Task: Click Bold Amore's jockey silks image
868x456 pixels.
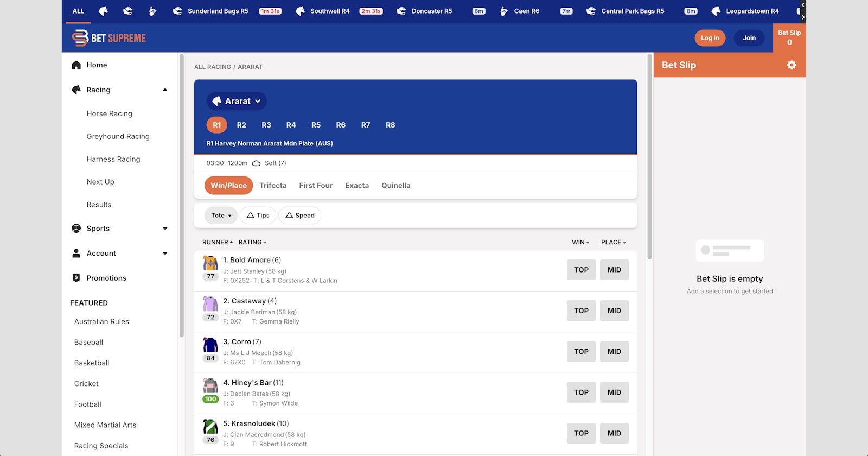Action: pyautogui.click(x=210, y=263)
